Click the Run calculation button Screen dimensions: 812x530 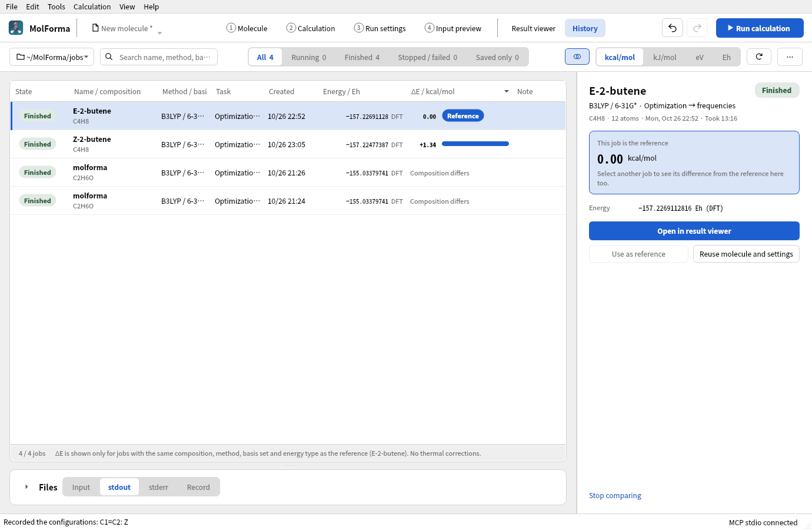760,28
